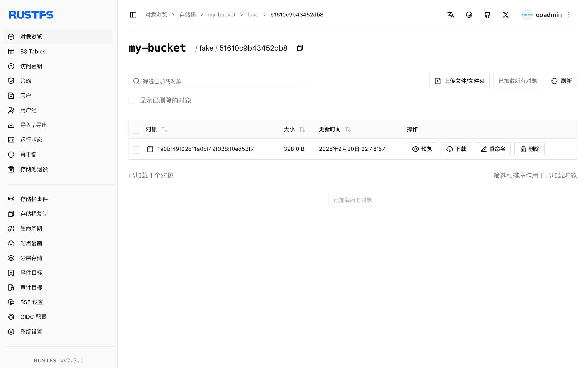The height and width of the screenshot is (368, 588).
Task: Click breadcrumb 51610c9b43452db8 entry
Action: [297, 15]
